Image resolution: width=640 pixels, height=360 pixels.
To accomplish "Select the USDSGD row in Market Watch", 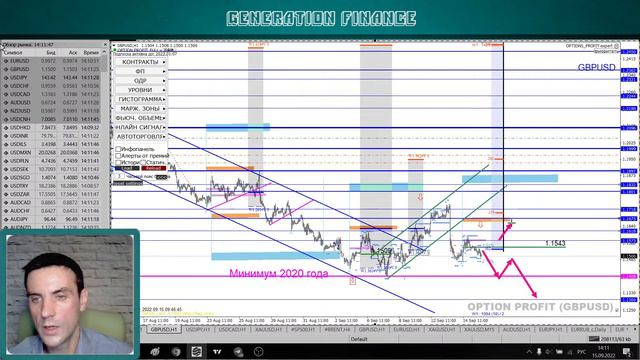I will 51,178.
